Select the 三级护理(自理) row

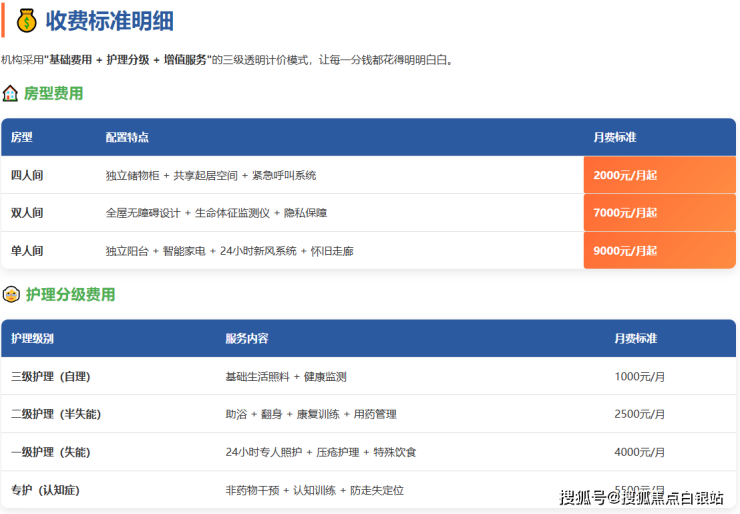tap(50, 377)
